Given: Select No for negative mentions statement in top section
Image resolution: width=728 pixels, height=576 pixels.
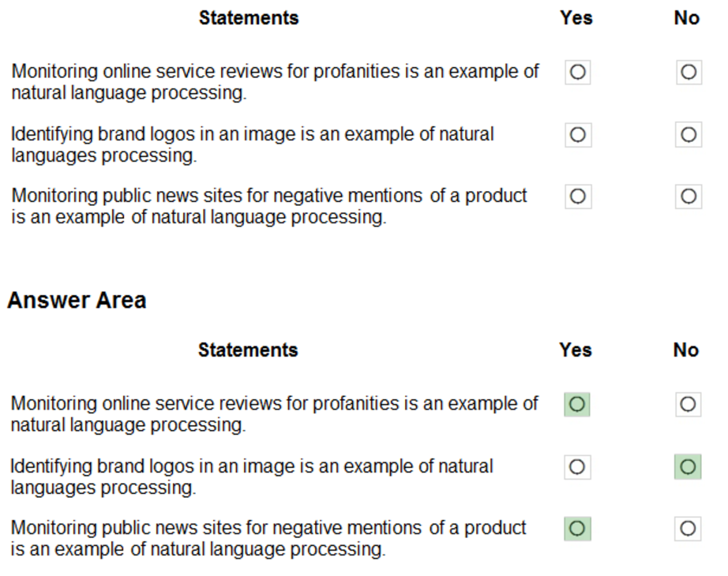Looking at the screenshot, I should click(x=688, y=196).
